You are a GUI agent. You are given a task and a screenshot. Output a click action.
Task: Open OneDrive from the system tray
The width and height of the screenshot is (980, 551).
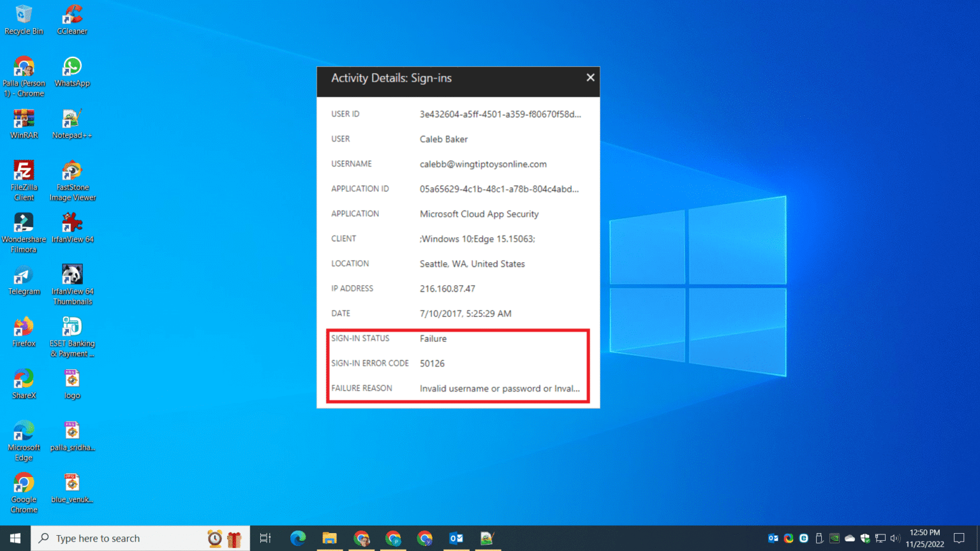coord(849,538)
